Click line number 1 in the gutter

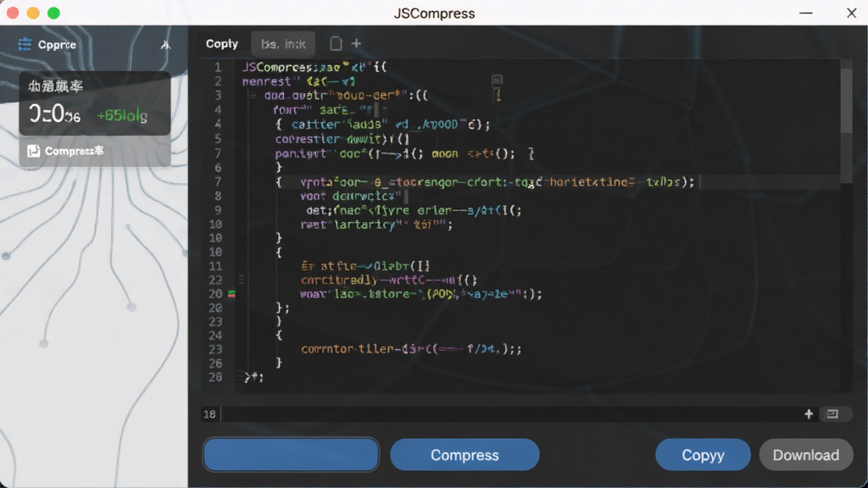tap(218, 67)
